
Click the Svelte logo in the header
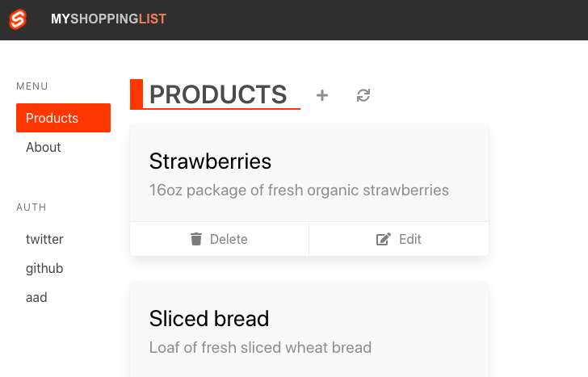click(x=18, y=19)
